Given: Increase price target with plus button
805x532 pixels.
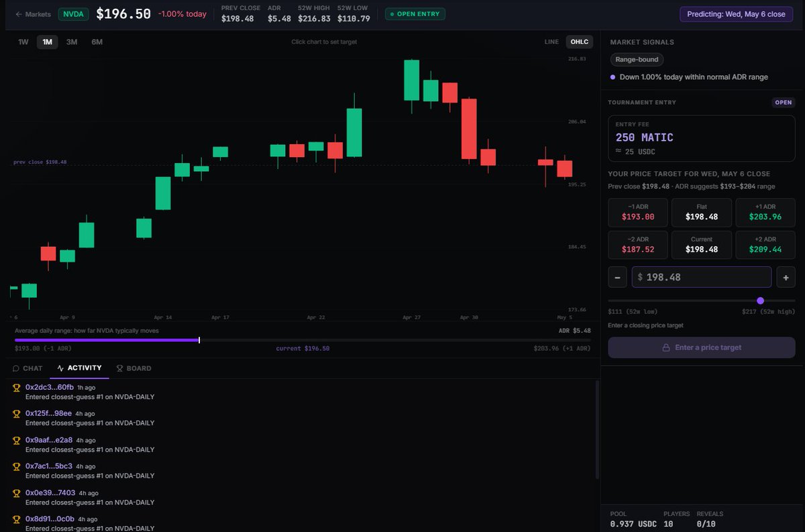Looking at the screenshot, I should (x=786, y=277).
